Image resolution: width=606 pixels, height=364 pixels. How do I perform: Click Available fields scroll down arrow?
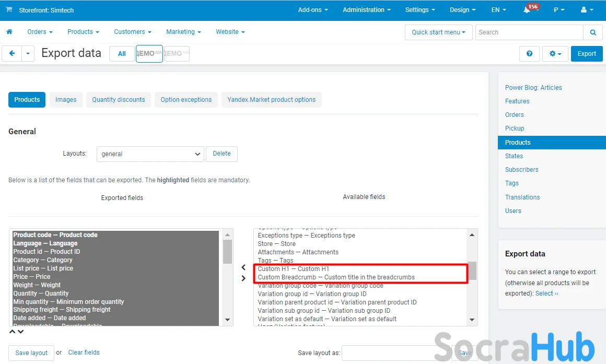(472, 320)
